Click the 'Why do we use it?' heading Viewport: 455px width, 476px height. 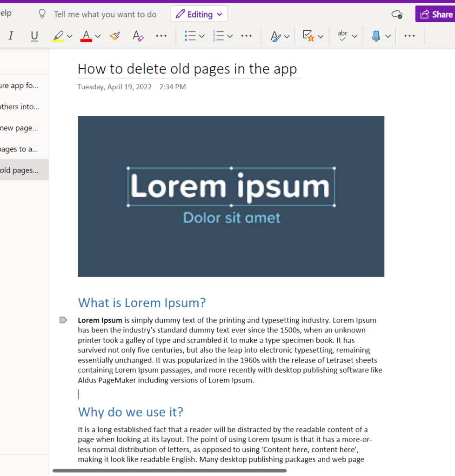point(131,412)
